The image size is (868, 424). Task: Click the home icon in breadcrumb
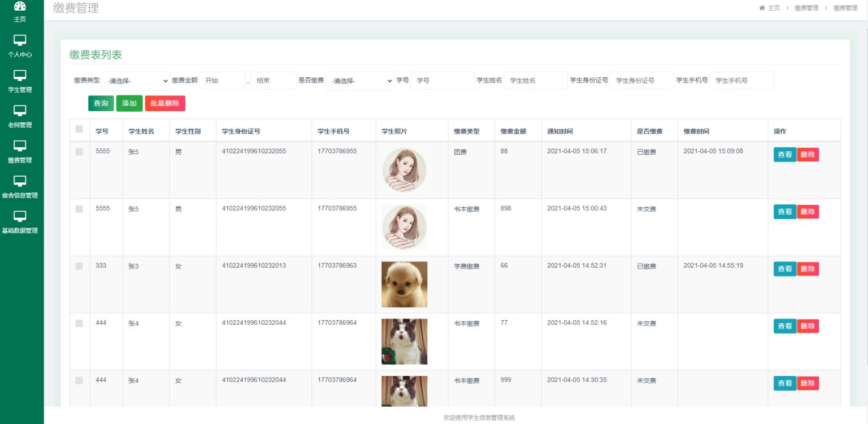[762, 8]
